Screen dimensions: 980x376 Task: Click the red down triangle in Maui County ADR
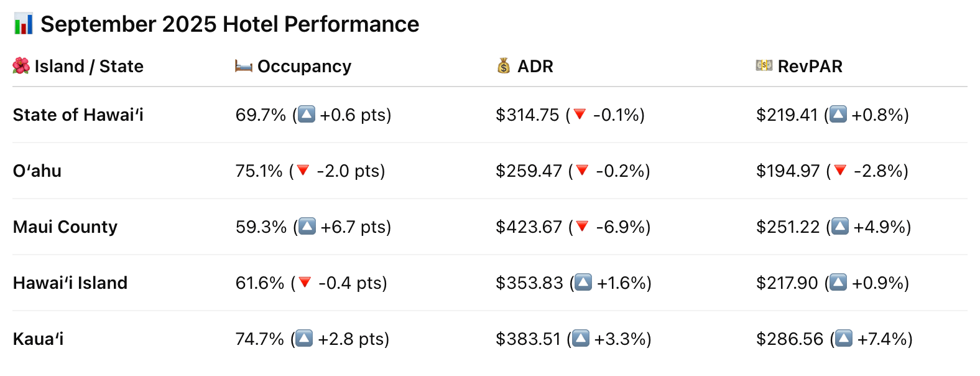(582, 227)
